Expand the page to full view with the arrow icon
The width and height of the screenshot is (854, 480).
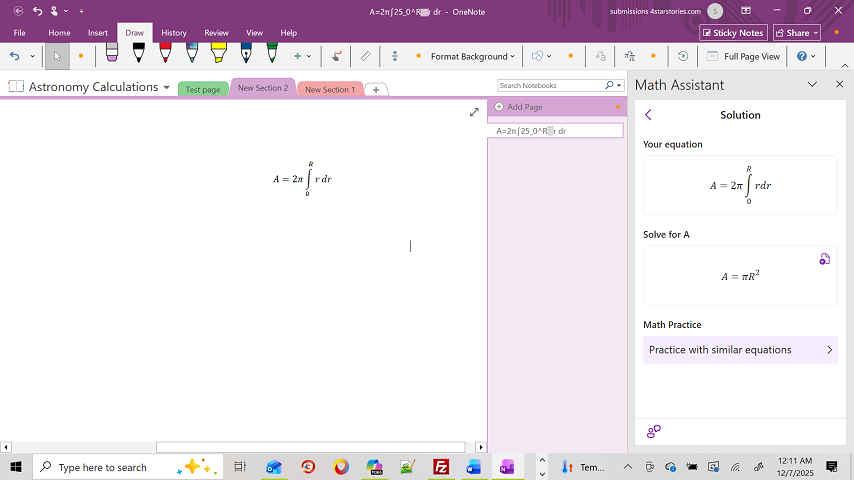(474, 113)
